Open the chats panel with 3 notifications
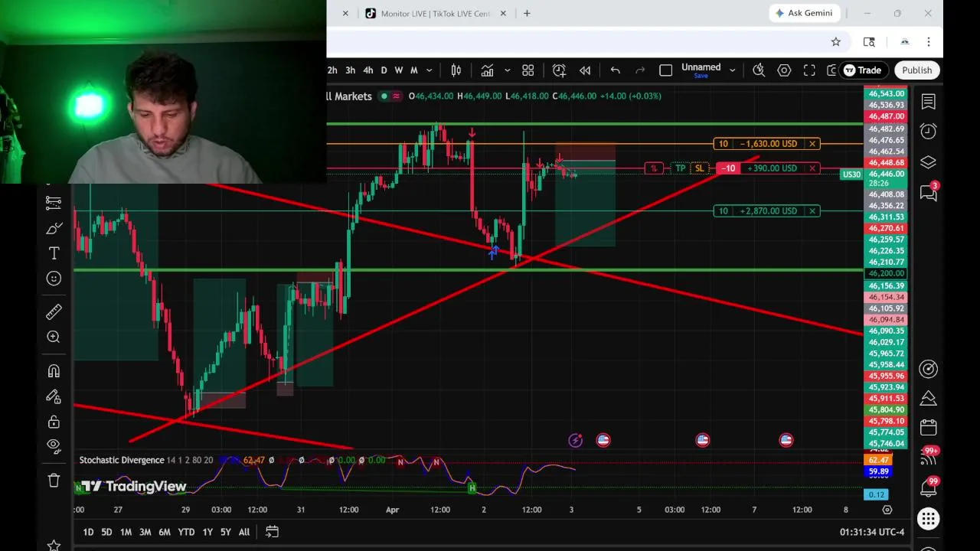This screenshot has width=980, height=551. pyautogui.click(x=929, y=192)
